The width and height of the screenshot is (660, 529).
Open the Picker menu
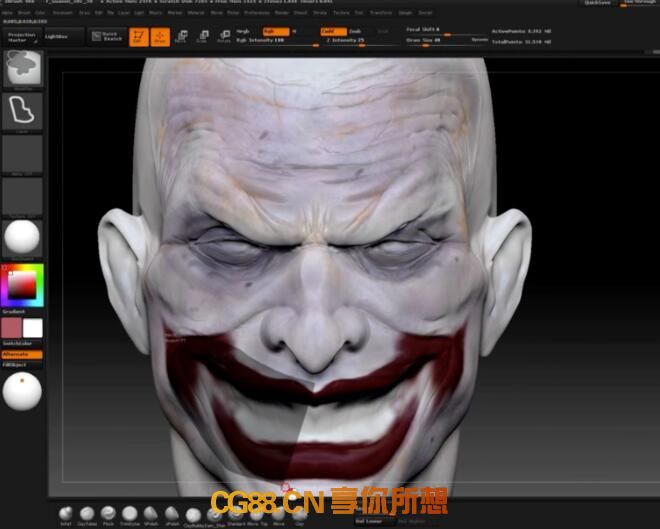pos(234,13)
